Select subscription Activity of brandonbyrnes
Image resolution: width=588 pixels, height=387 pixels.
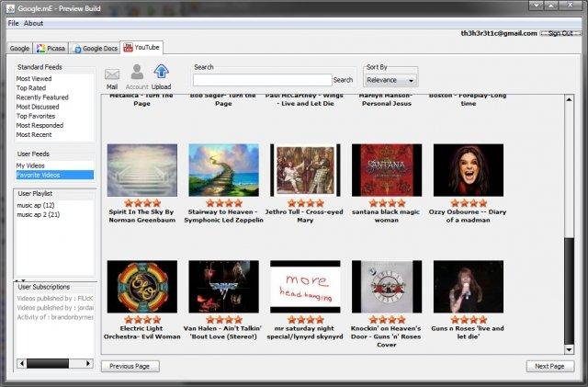coord(55,317)
